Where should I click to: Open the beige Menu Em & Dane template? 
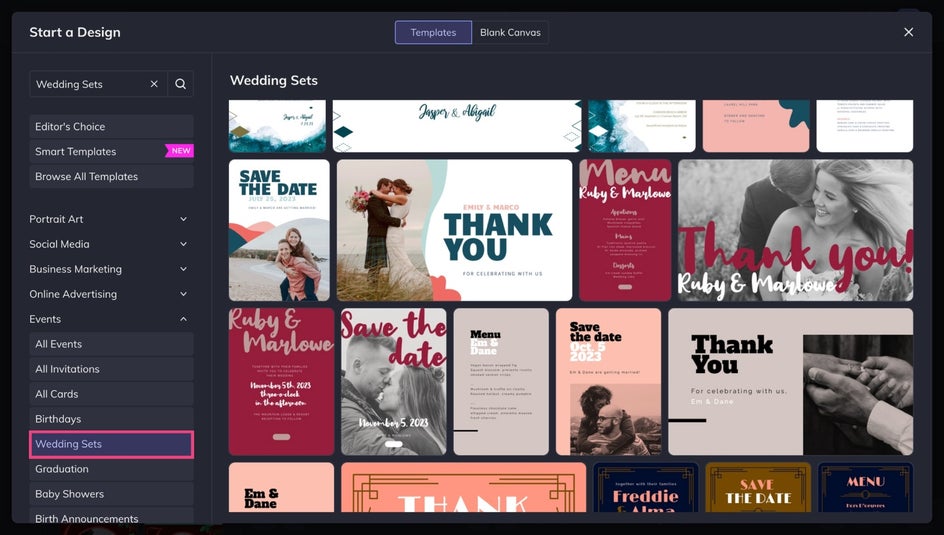(x=501, y=382)
